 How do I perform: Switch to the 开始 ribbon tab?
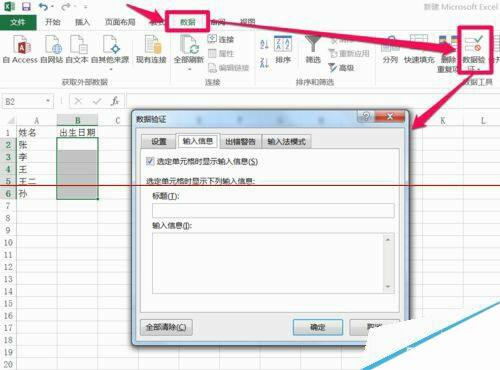53,22
